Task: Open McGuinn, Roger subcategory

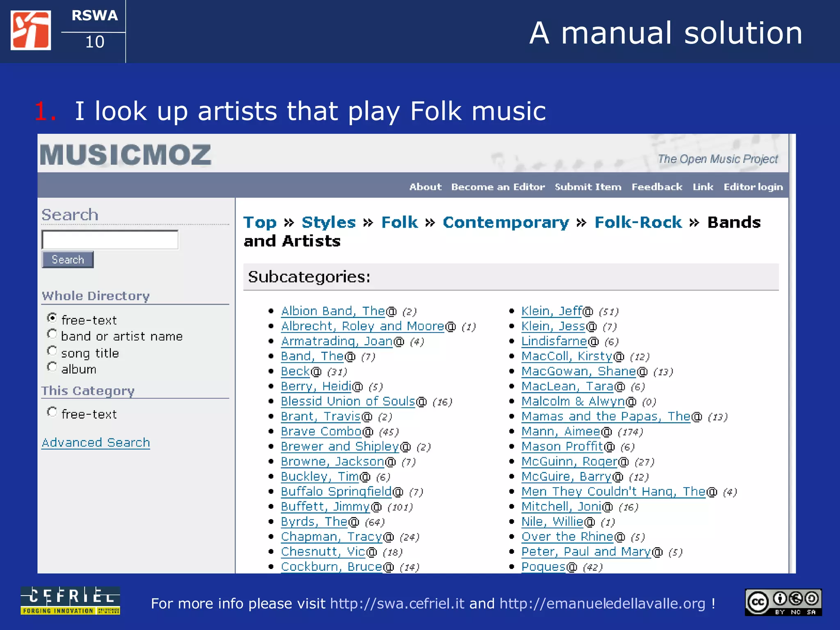Action: pos(569,462)
